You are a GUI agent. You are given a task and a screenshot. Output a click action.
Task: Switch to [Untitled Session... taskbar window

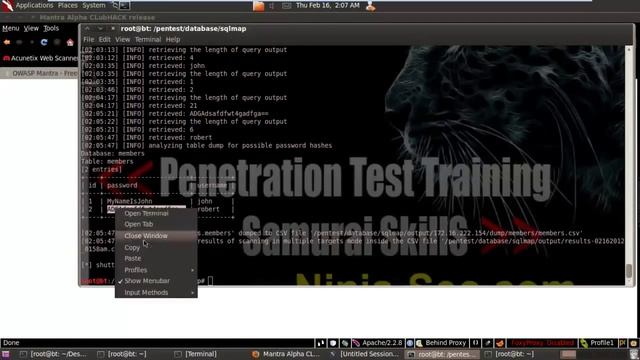(364, 354)
